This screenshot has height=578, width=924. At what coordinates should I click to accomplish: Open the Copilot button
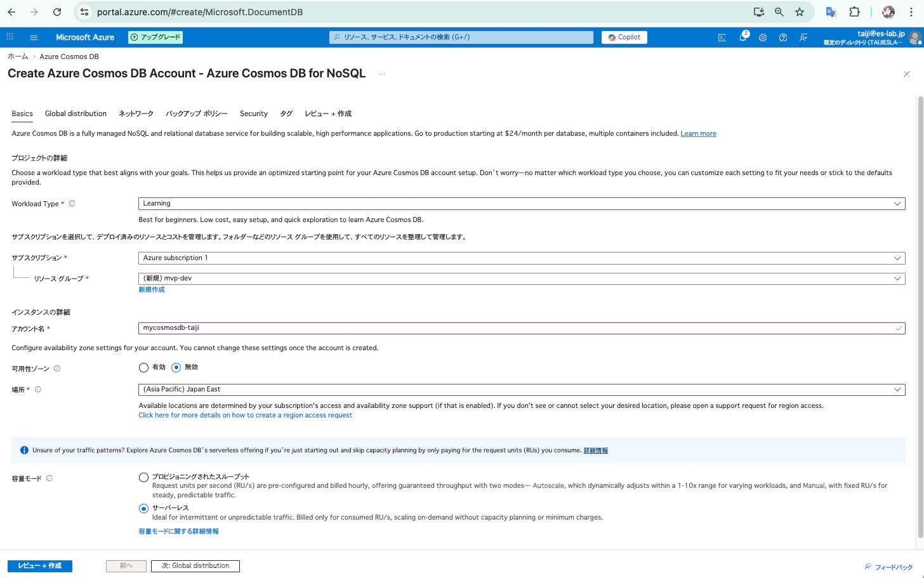624,37
